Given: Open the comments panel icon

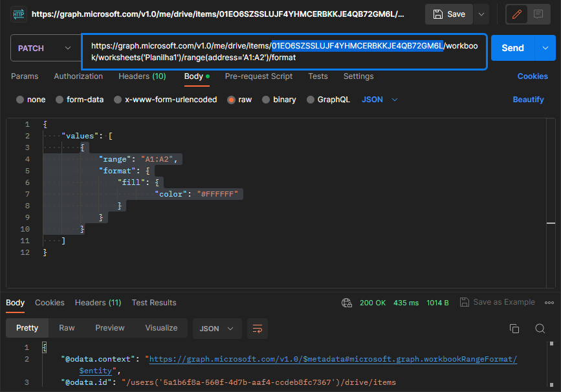Looking at the screenshot, I should click(538, 14).
